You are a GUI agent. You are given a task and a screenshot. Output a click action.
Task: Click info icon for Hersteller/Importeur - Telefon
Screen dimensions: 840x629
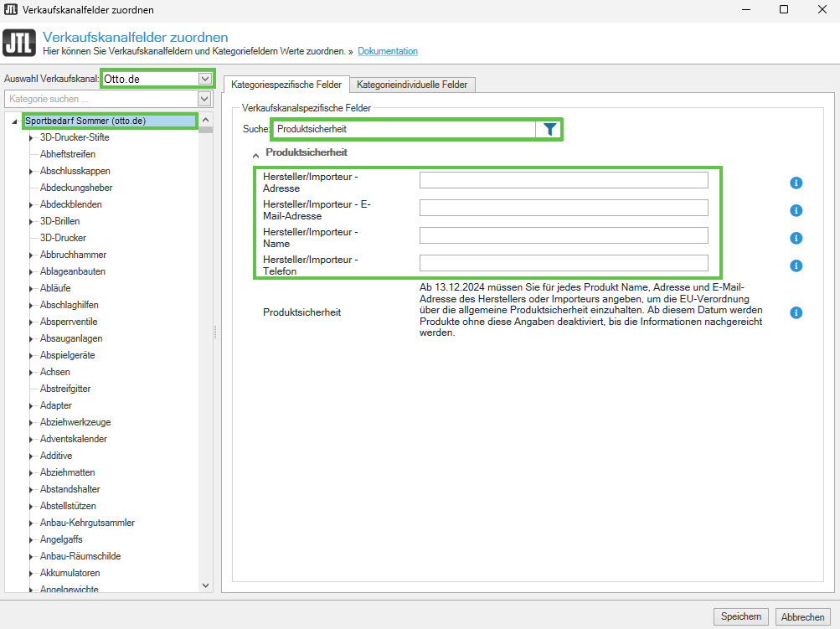click(796, 266)
